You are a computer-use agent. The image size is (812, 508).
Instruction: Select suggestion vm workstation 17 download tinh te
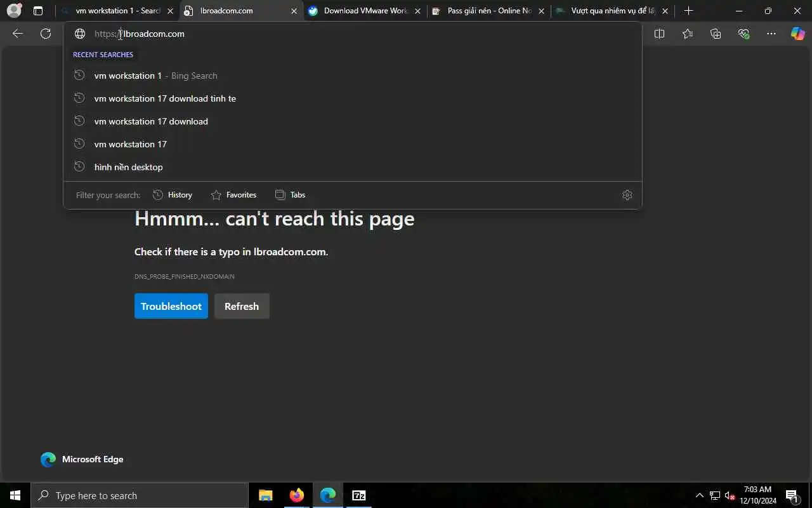point(353,98)
